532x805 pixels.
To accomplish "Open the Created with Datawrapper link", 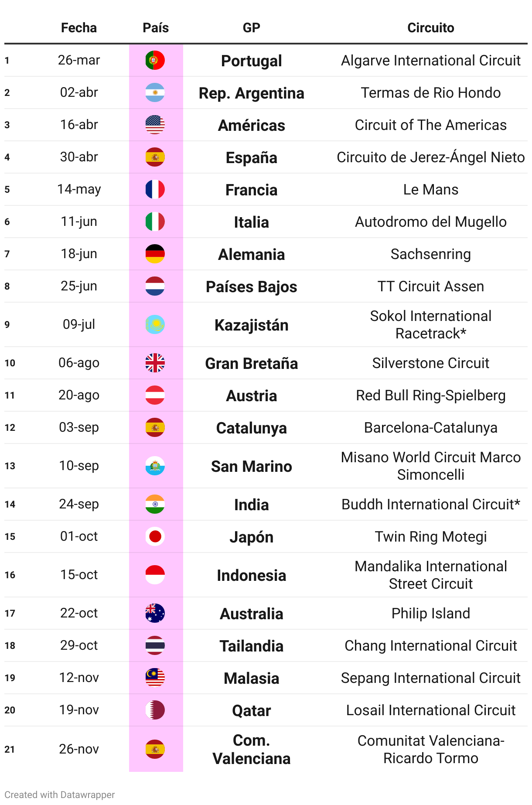I will pos(60,795).
